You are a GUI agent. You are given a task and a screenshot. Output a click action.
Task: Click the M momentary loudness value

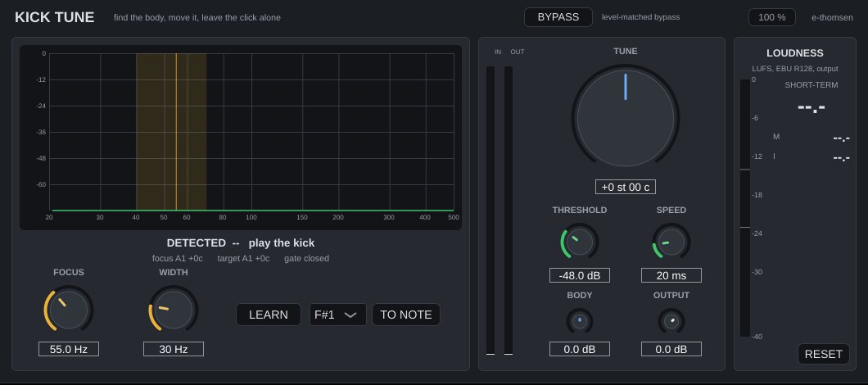click(x=841, y=138)
